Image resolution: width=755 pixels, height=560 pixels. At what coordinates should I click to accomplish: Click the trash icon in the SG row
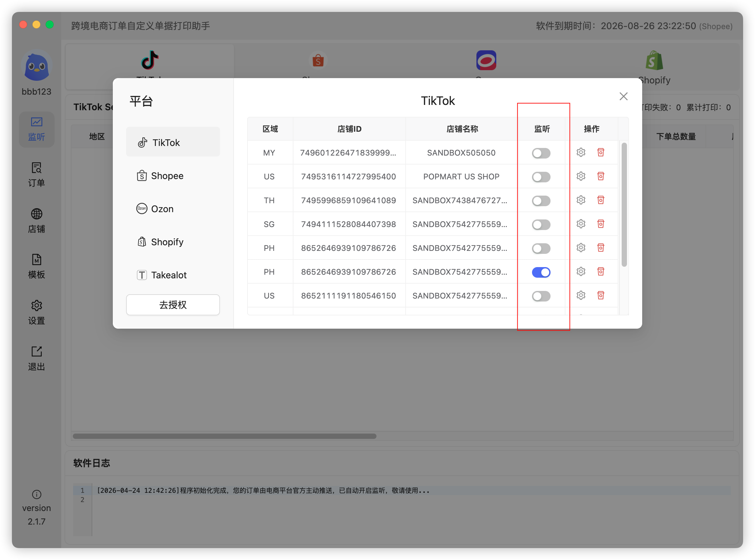click(x=600, y=224)
